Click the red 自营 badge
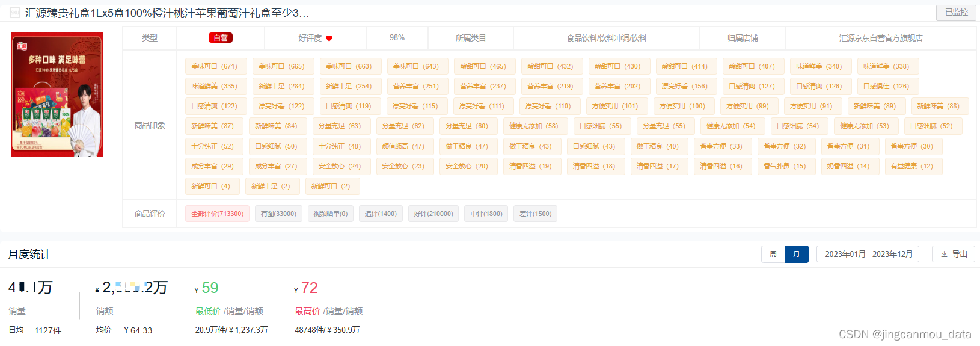Image resolution: width=980 pixels, height=346 pixels. [x=221, y=38]
